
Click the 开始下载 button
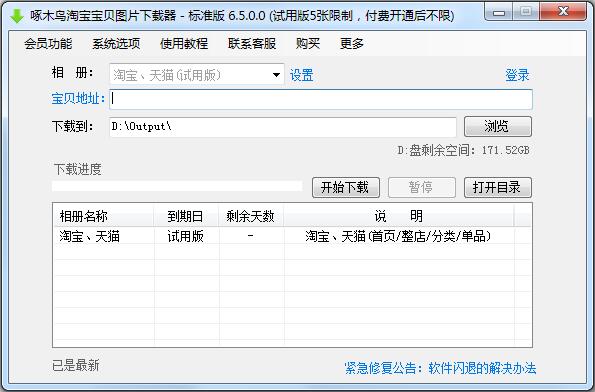346,187
